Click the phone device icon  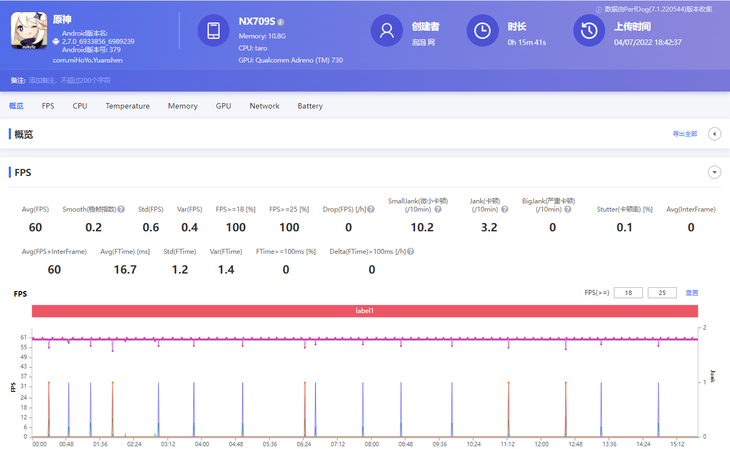click(x=213, y=31)
